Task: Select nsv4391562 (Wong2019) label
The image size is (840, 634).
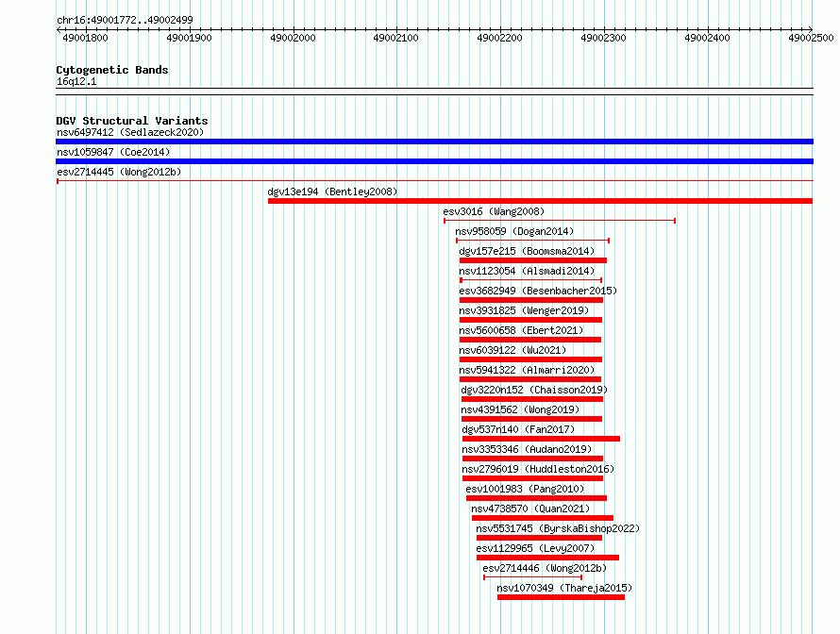Action: (520, 409)
